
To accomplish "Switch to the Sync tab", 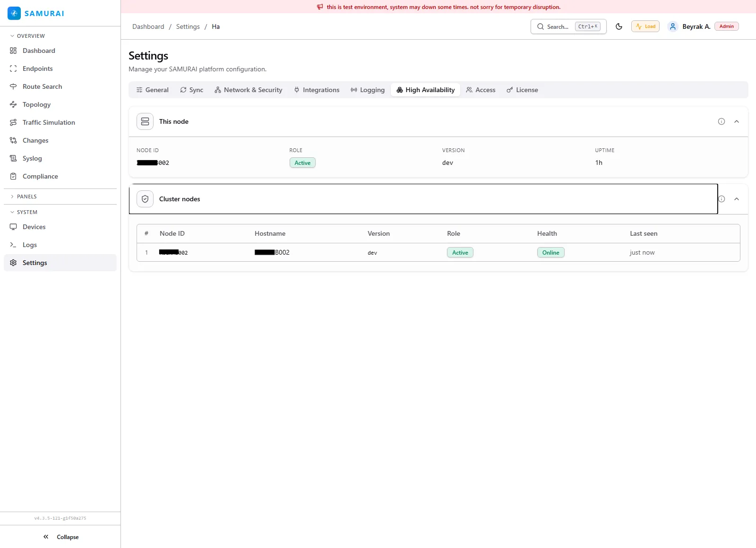I will [192, 90].
